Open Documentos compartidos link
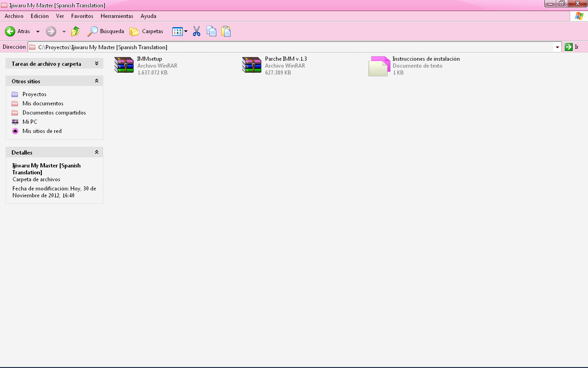This screenshot has height=368, width=588. pyautogui.click(x=54, y=113)
